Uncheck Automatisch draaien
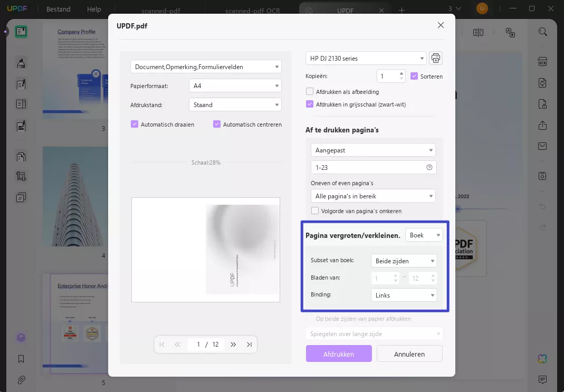The image size is (564, 392). [134, 124]
